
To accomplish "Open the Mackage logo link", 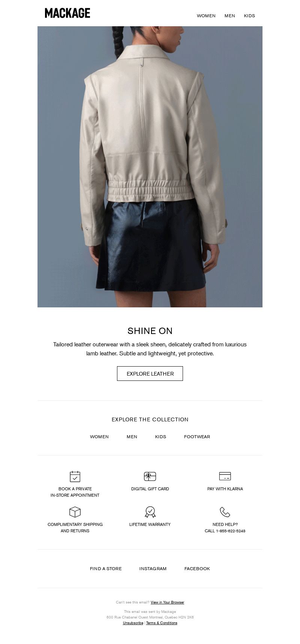I will [x=67, y=13].
